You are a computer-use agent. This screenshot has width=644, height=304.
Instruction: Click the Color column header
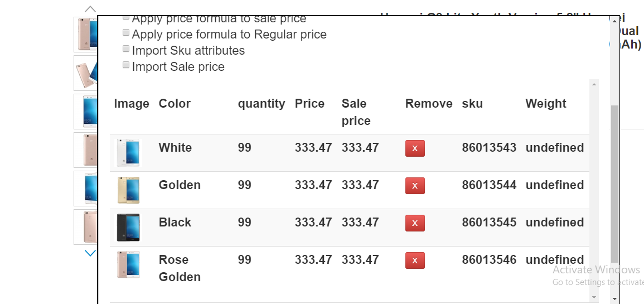pos(175,104)
